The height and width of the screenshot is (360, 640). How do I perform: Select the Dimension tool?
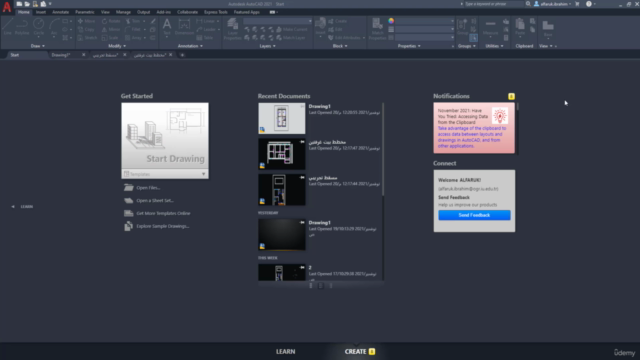point(184,28)
